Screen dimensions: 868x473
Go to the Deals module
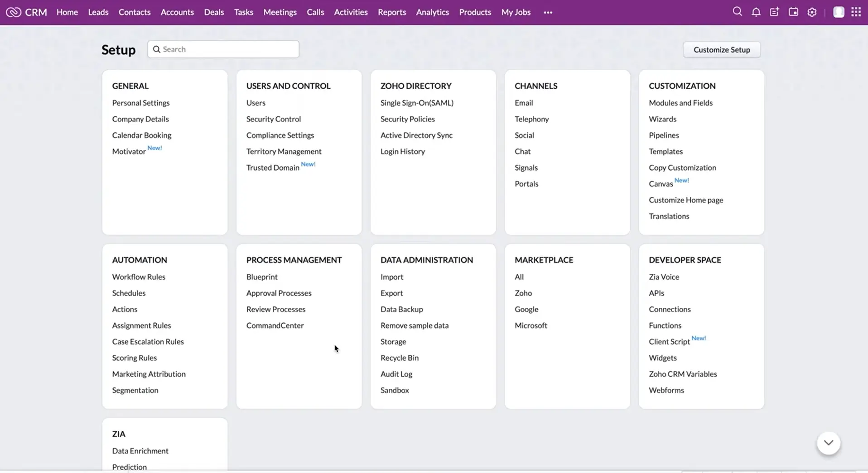point(214,12)
